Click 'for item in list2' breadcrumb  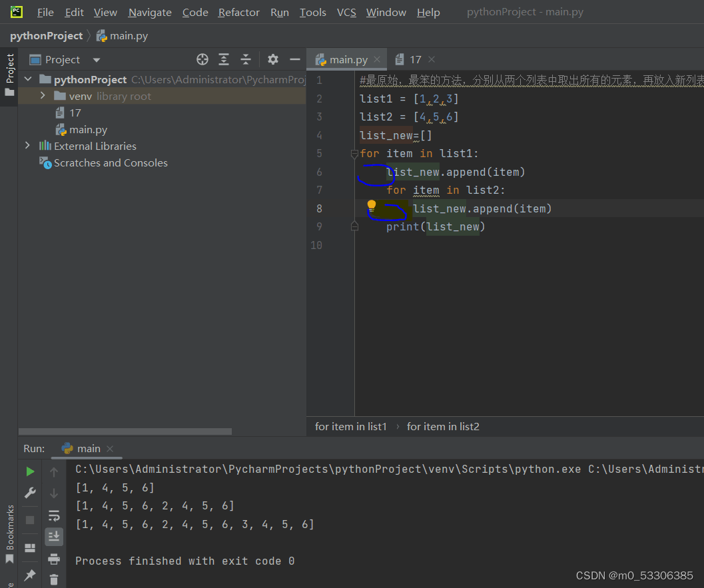point(443,427)
